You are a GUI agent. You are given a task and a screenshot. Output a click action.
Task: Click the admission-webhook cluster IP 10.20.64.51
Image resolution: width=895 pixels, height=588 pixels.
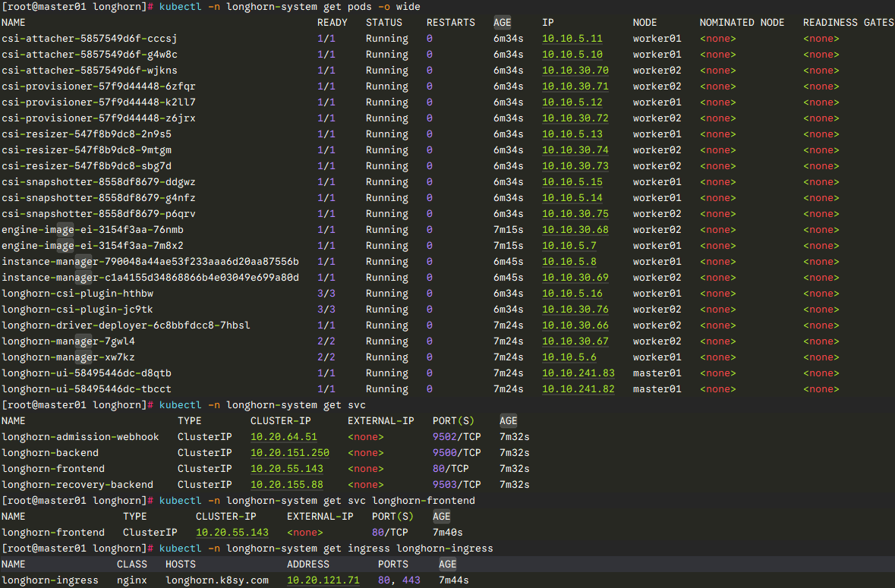tap(283, 437)
